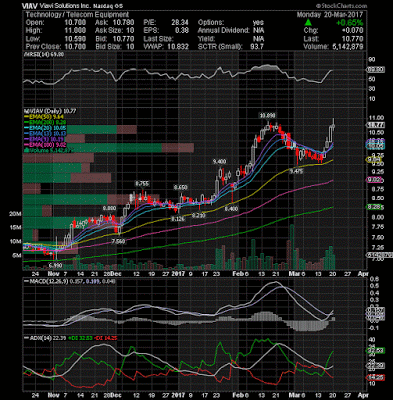Image resolution: width=393 pixels, height=400 pixels.
Task: Click the 7.550 low price annotation
Action: click(x=118, y=241)
